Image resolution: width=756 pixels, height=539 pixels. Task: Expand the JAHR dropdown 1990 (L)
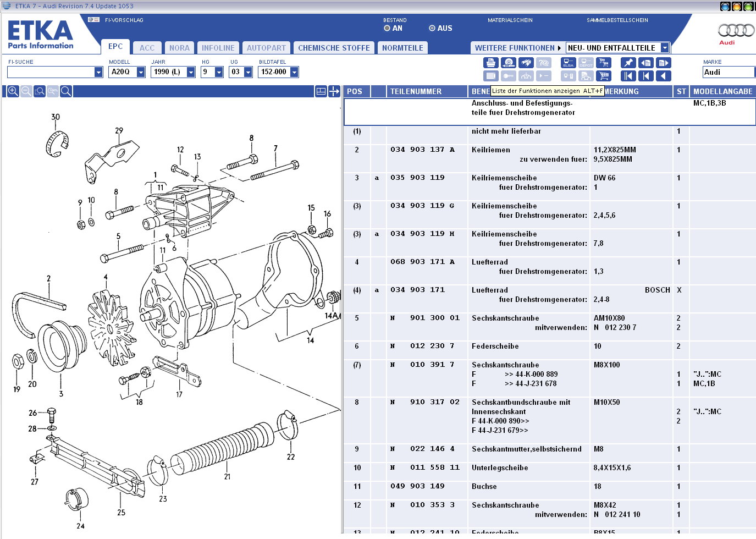(191, 72)
